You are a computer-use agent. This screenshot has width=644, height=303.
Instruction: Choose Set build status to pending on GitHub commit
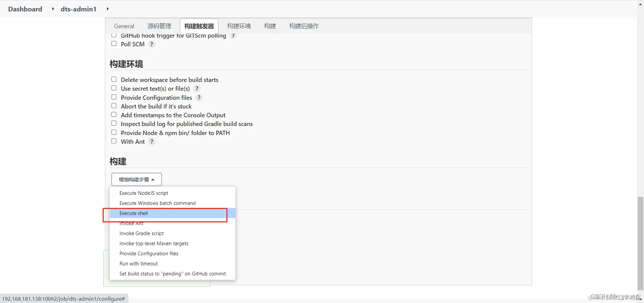click(x=172, y=274)
